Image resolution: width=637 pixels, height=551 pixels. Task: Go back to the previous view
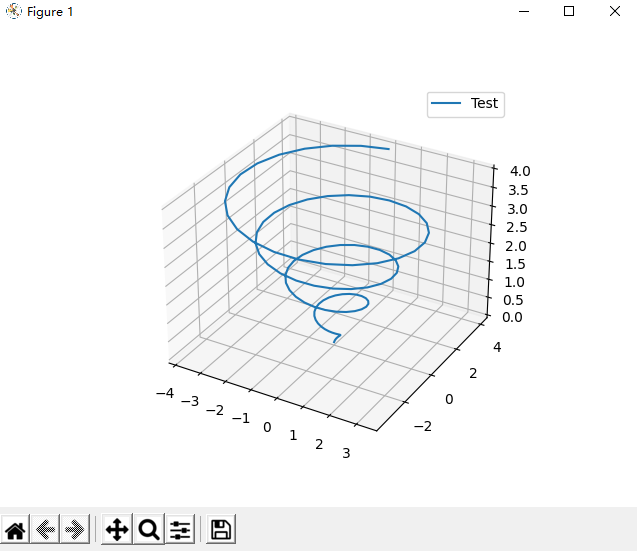coord(45,529)
